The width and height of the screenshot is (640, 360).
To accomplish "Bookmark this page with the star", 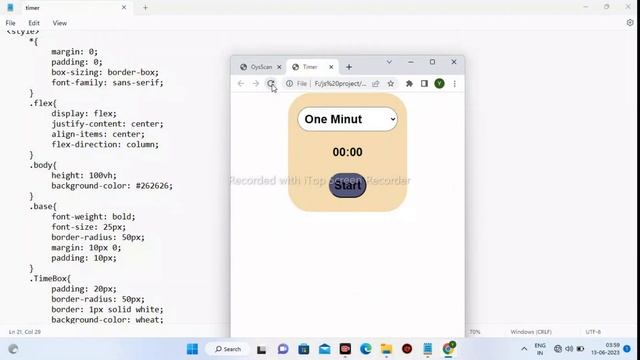I will coord(391,83).
